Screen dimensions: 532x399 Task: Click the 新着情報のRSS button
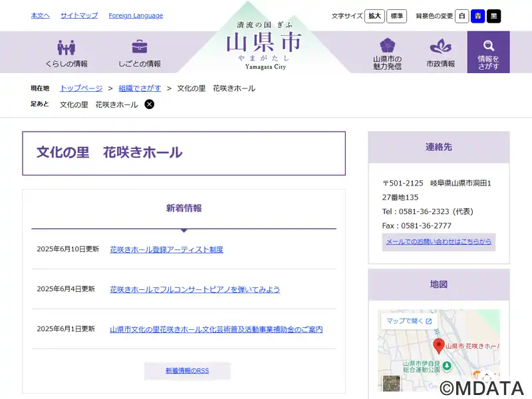click(x=187, y=370)
